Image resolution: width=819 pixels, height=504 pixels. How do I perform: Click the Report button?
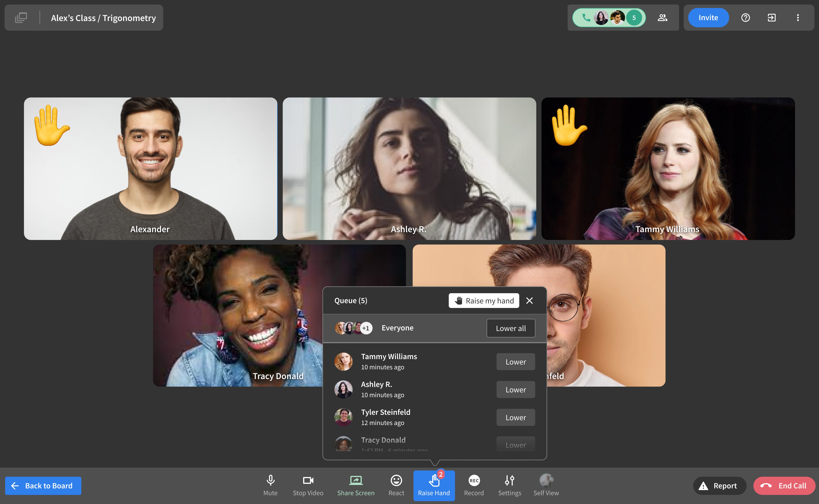720,486
